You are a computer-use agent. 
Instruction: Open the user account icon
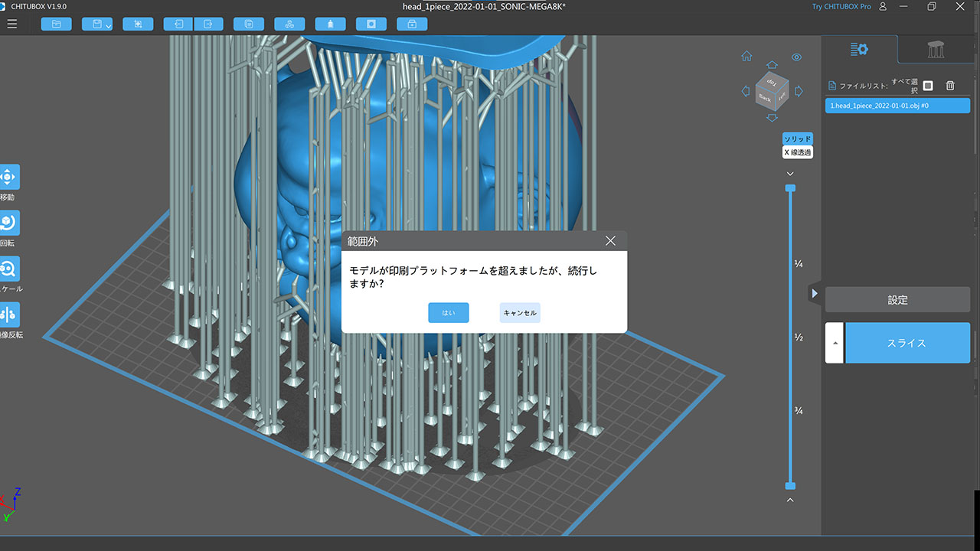884,6
